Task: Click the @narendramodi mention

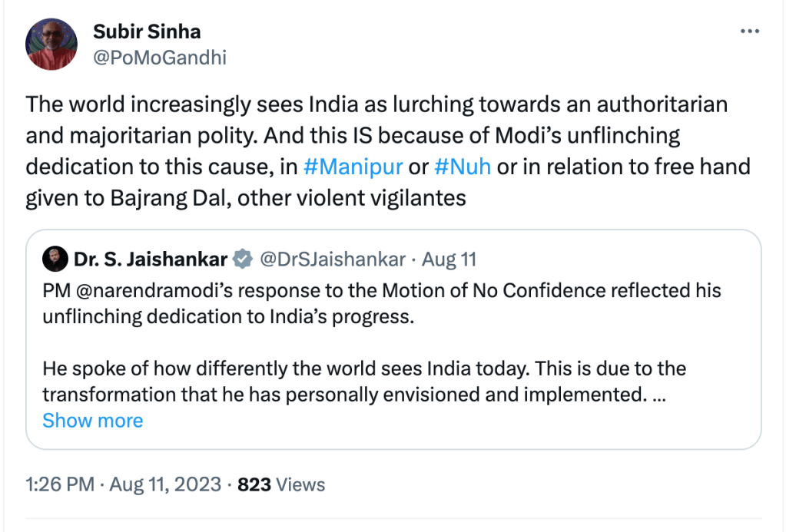Action: pyautogui.click(x=138, y=291)
